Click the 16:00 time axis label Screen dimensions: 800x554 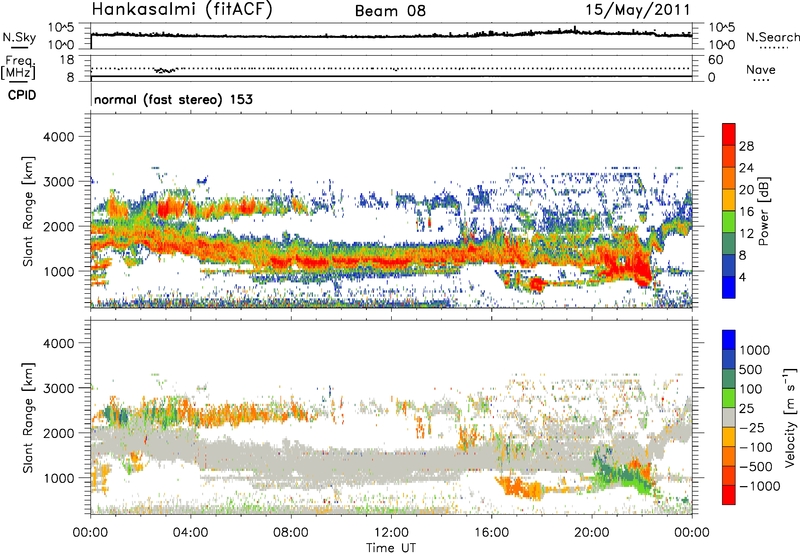tap(491, 533)
